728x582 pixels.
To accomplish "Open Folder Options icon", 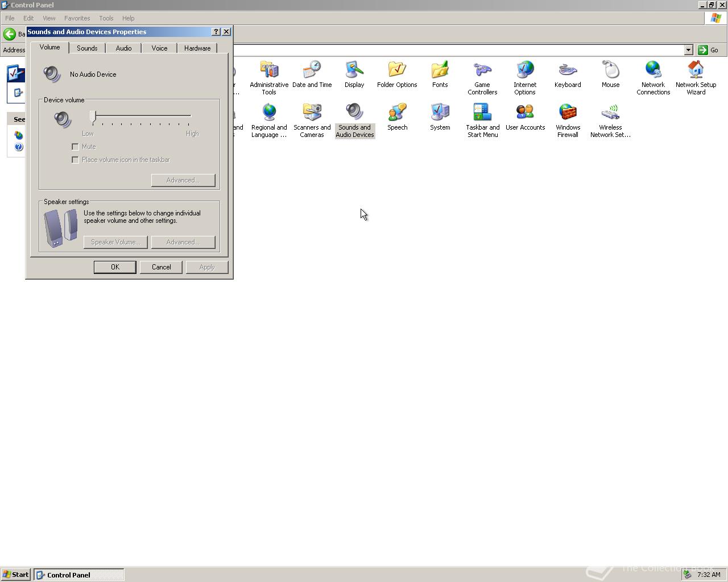I will click(397, 74).
